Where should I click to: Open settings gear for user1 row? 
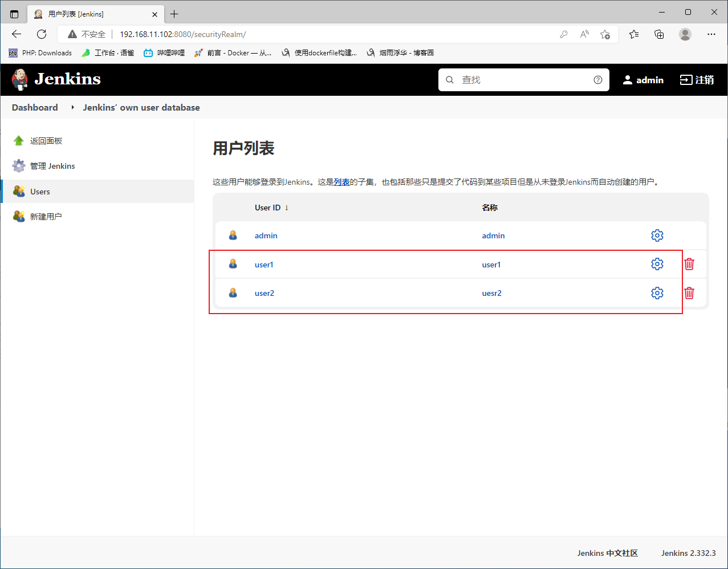click(657, 264)
